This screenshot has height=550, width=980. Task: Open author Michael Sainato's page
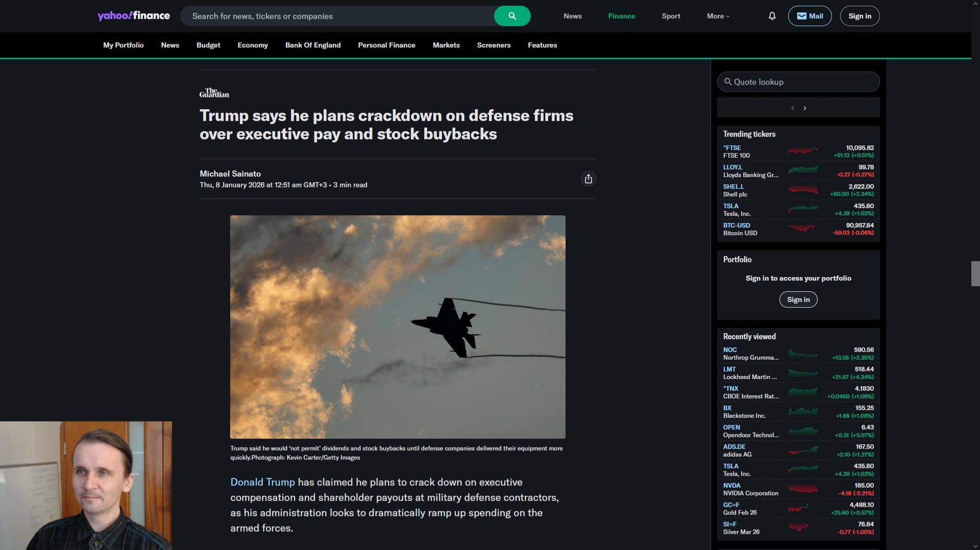coord(230,173)
